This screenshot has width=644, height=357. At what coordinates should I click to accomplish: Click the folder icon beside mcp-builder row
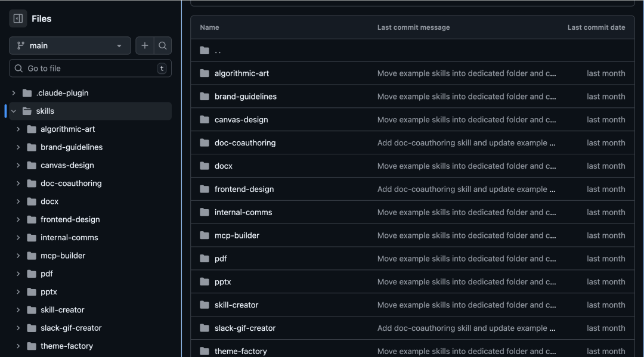coord(205,235)
